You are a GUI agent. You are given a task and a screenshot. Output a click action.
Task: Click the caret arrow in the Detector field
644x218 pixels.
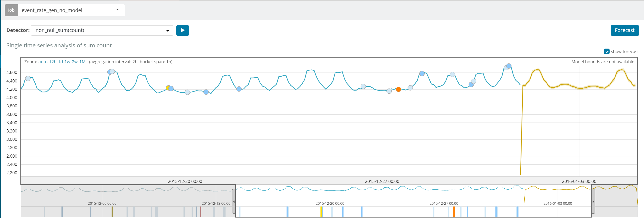point(168,30)
